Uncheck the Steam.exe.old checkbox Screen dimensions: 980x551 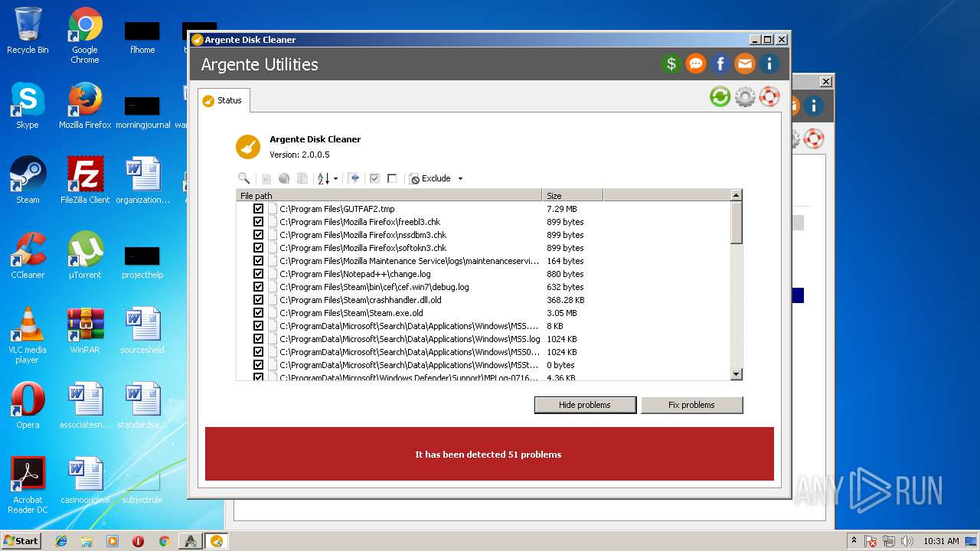tap(258, 313)
